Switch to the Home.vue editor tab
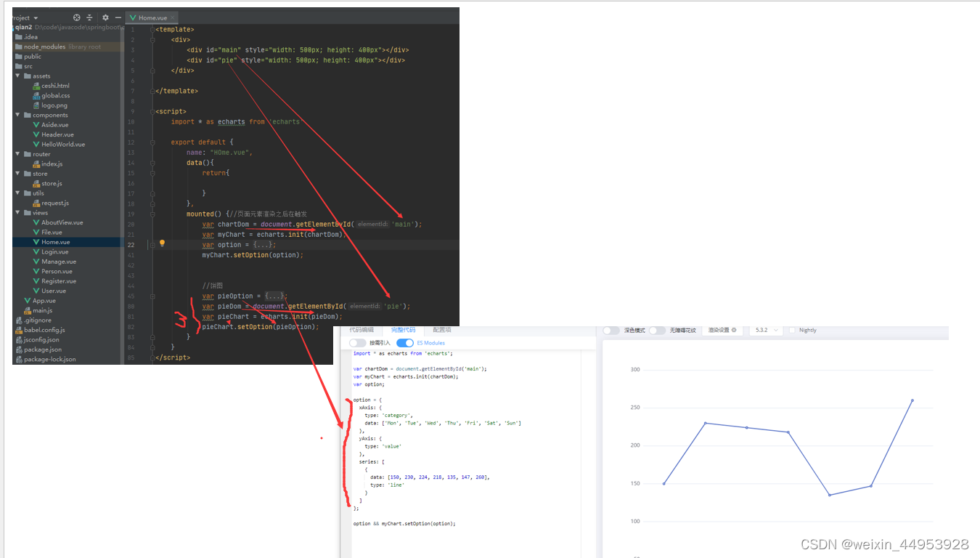980x558 pixels. coord(152,17)
